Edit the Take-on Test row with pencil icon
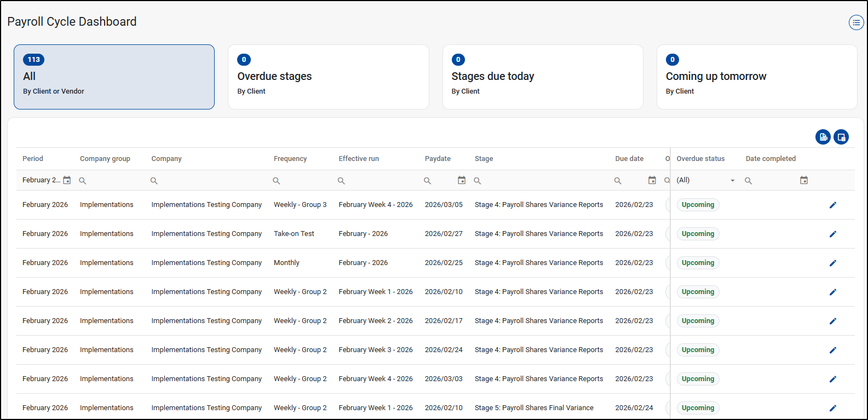Screen dimensions: 868x420 pyautogui.click(x=832, y=234)
